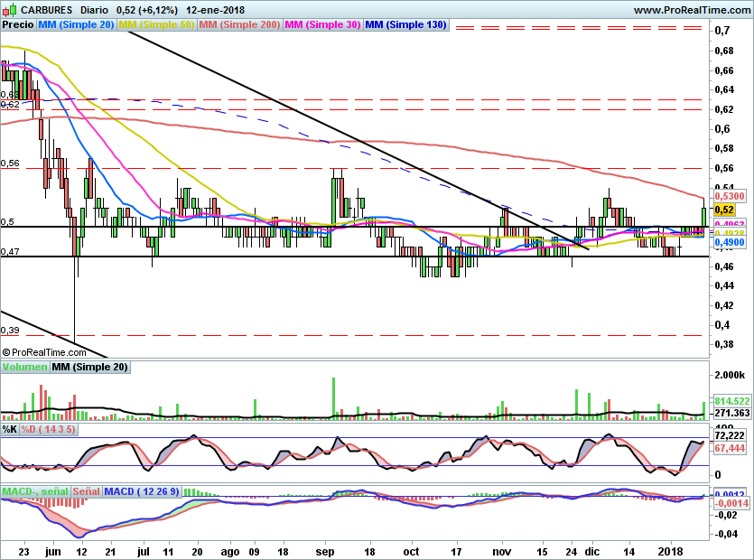Select MM (Simple 20) in volume panel
The width and height of the screenshot is (754, 560).
(89, 367)
